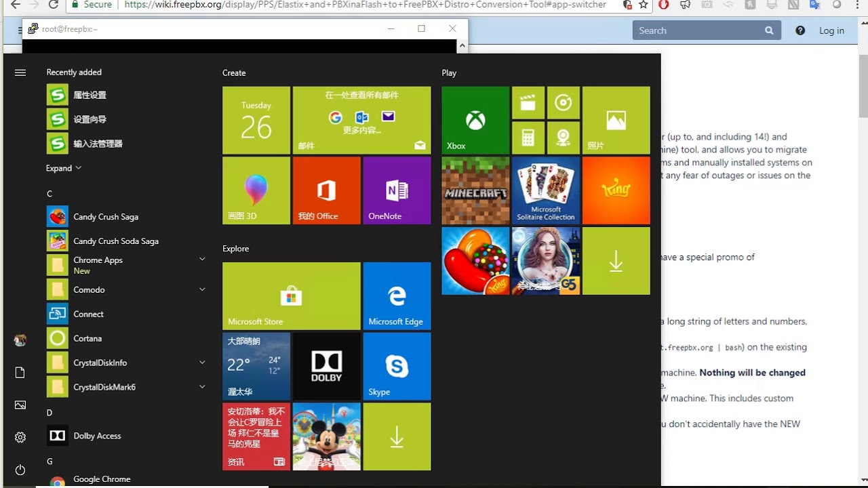Launch the Minecraft tile

click(475, 190)
